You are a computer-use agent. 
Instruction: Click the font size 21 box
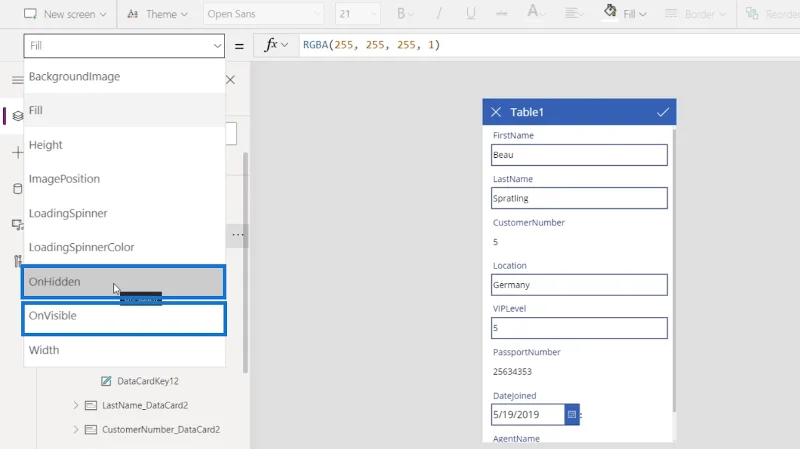point(357,14)
